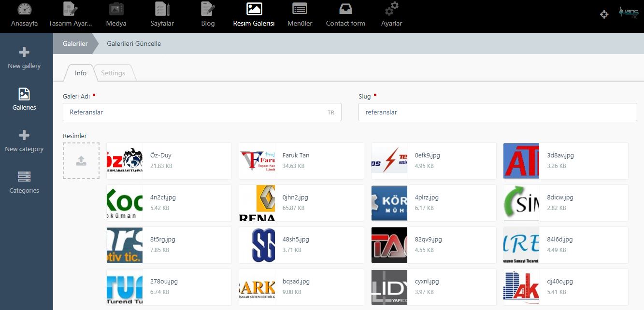This screenshot has width=644, height=310.
Task: Open Tasarım Ayarları design icon
Action: [x=70, y=9]
